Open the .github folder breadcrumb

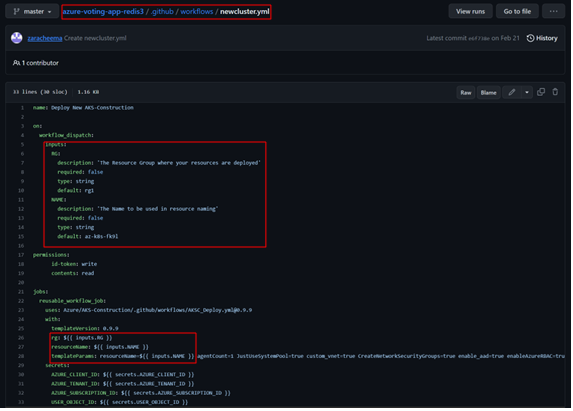[162, 12]
